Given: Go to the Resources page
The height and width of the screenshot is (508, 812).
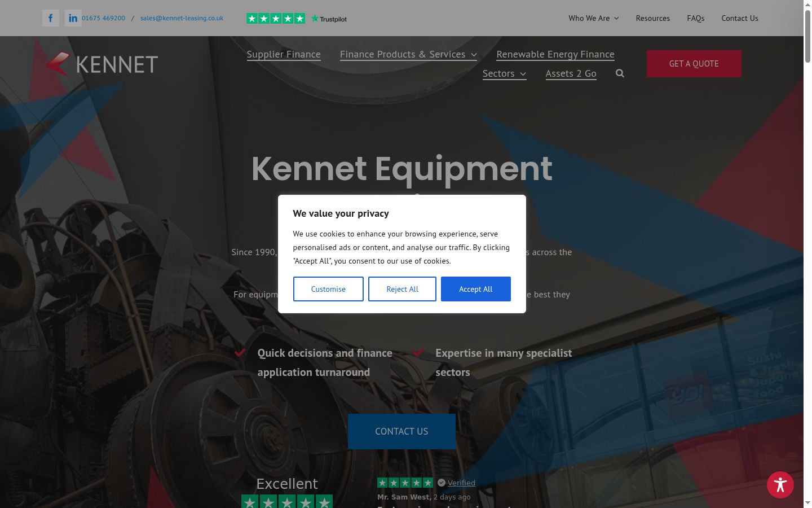Looking at the screenshot, I should click(653, 18).
